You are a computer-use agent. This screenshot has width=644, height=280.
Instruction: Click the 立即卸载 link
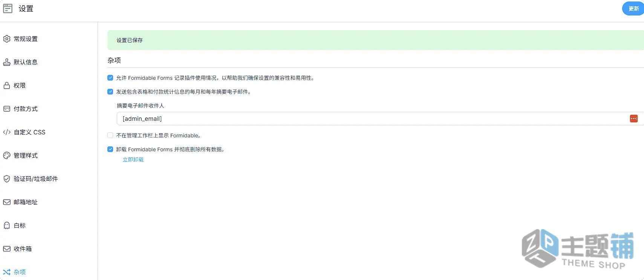pos(133,160)
